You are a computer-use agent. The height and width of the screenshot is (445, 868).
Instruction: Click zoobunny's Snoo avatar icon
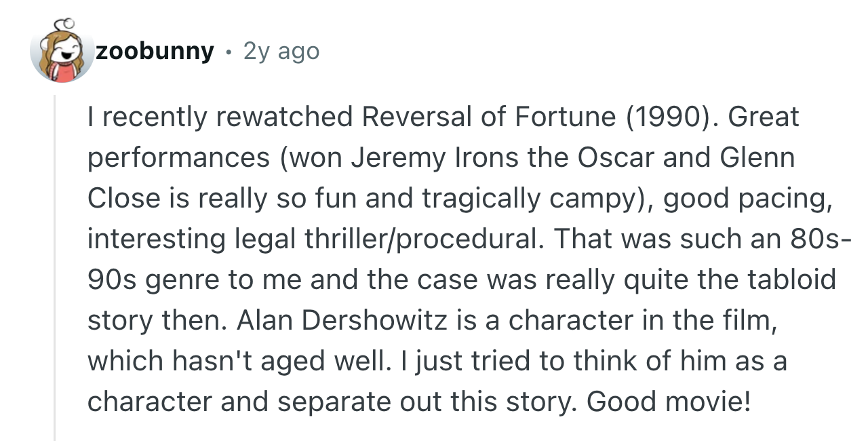(62, 53)
